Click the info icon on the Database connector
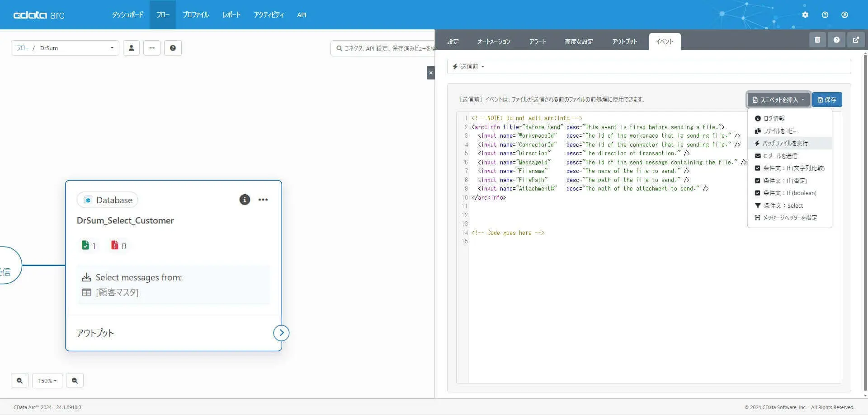The image size is (868, 415). pyautogui.click(x=245, y=200)
